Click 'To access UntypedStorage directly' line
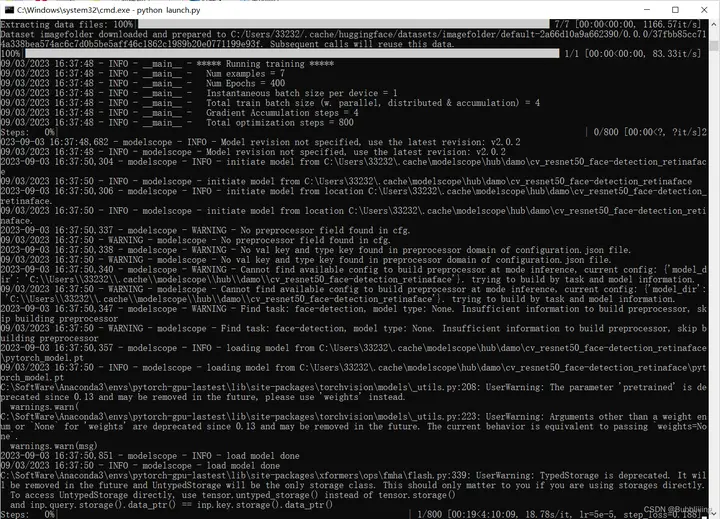Viewport: 720px width, 519px height. [x=233, y=495]
